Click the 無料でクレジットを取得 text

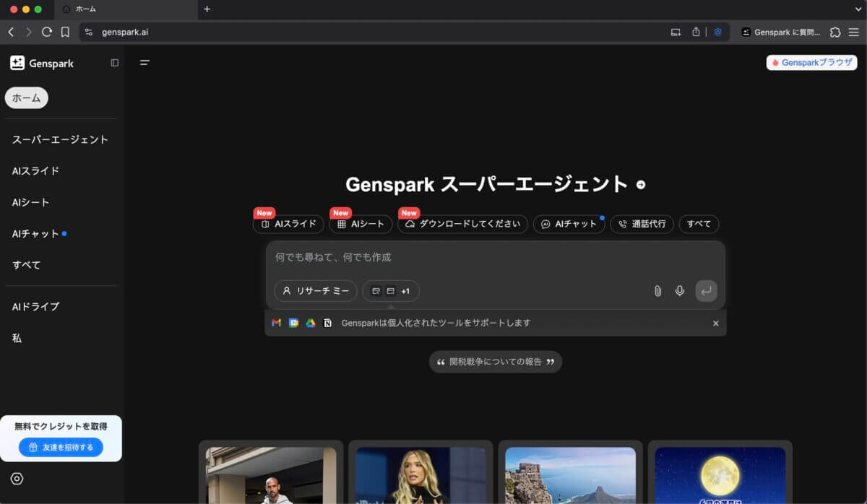(x=61, y=427)
